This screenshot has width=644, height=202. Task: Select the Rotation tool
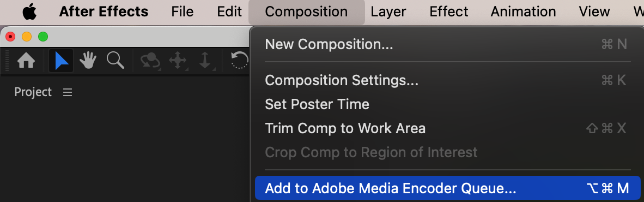pos(239,61)
